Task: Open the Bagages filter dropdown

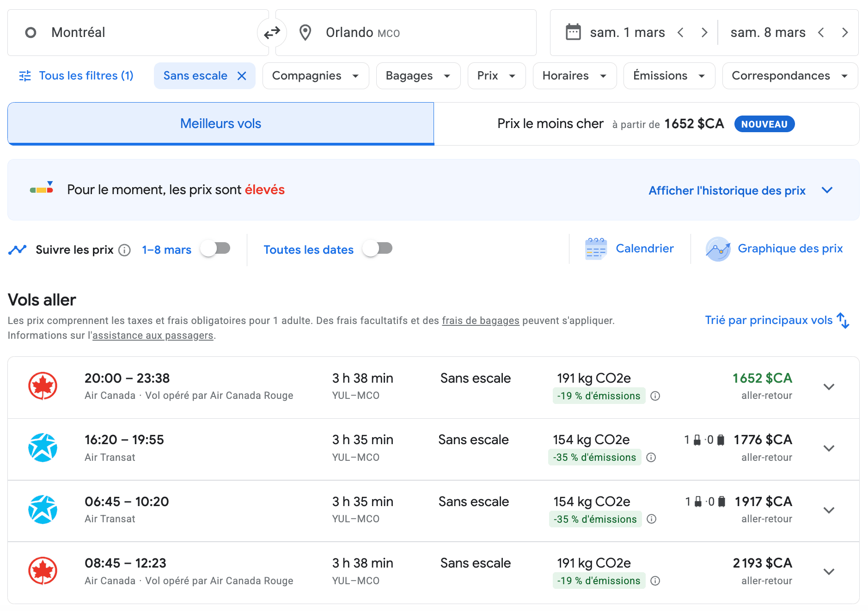Action: point(418,76)
